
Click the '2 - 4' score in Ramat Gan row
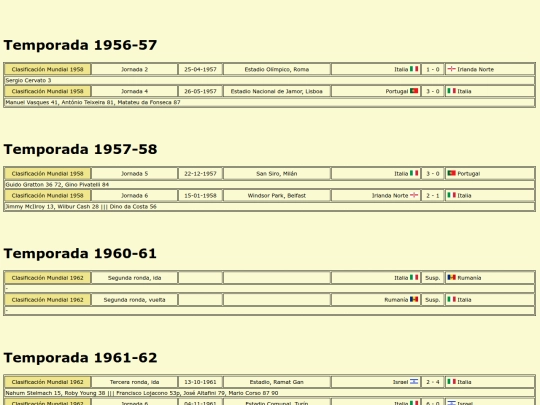433,382
